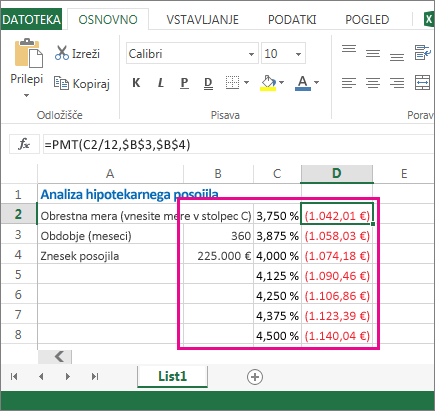Select the List1 sheet tab
The image size is (435, 411).
tap(172, 376)
